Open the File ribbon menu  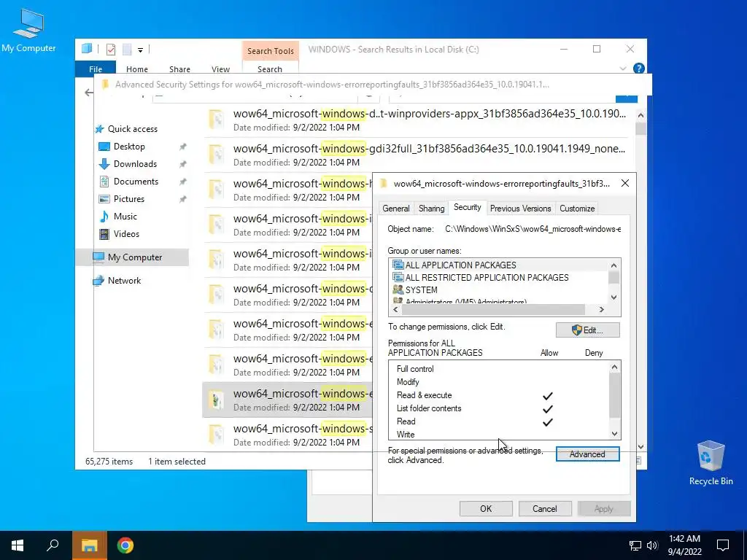[96, 69]
